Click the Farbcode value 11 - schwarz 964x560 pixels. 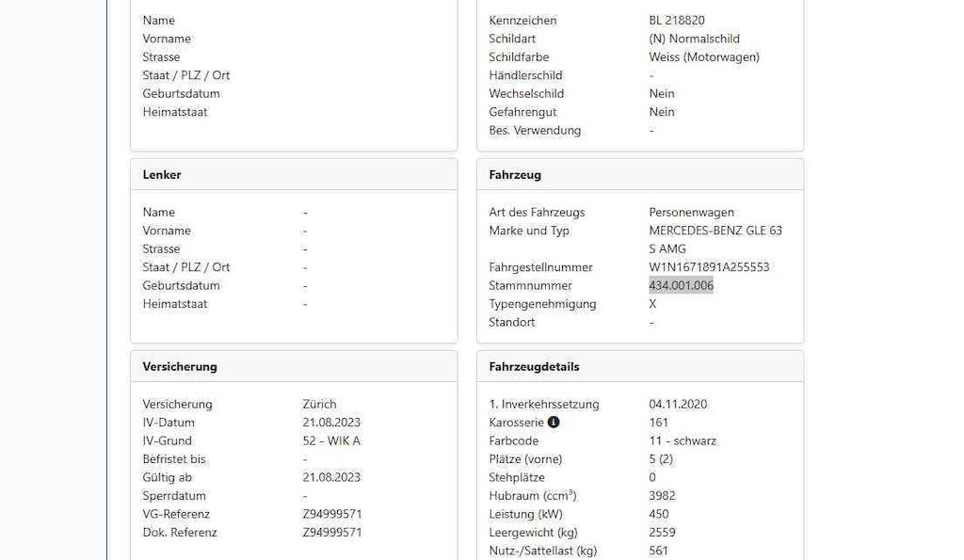coord(683,441)
